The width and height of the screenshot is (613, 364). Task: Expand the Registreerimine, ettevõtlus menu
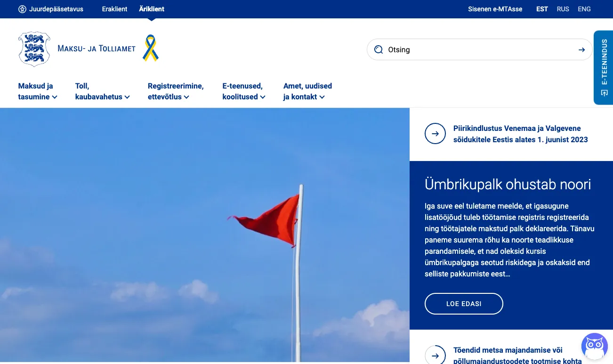175,91
